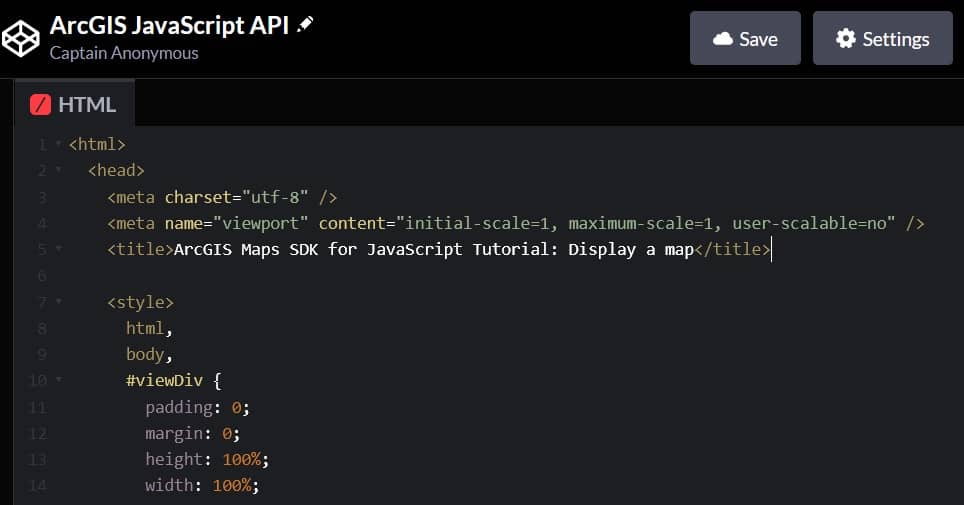
Task: Click the 'padding: 0;' declaration
Action: point(197,407)
